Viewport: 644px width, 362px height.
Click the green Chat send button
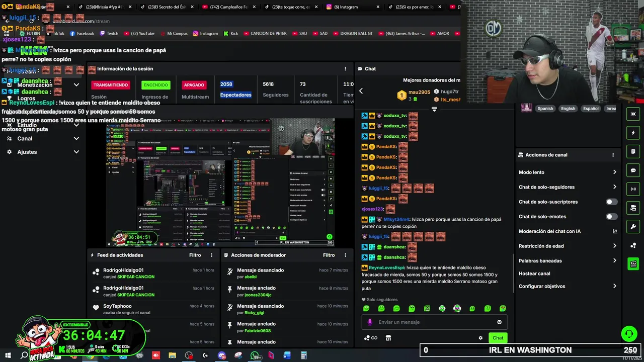(498, 338)
